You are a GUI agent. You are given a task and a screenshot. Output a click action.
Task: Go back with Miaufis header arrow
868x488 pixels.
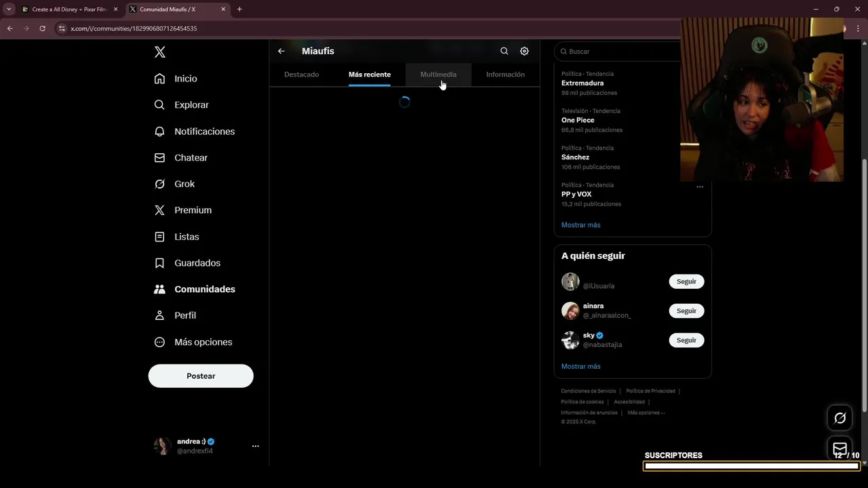[281, 51]
